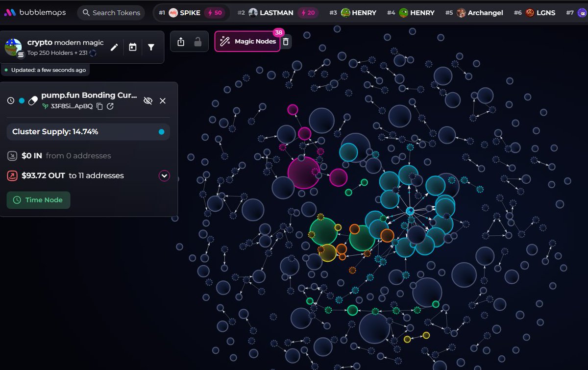Screen dimensions: 588x370
Task: Click the outgoing transfers $93.72 OUT icon
Action: 12,175
